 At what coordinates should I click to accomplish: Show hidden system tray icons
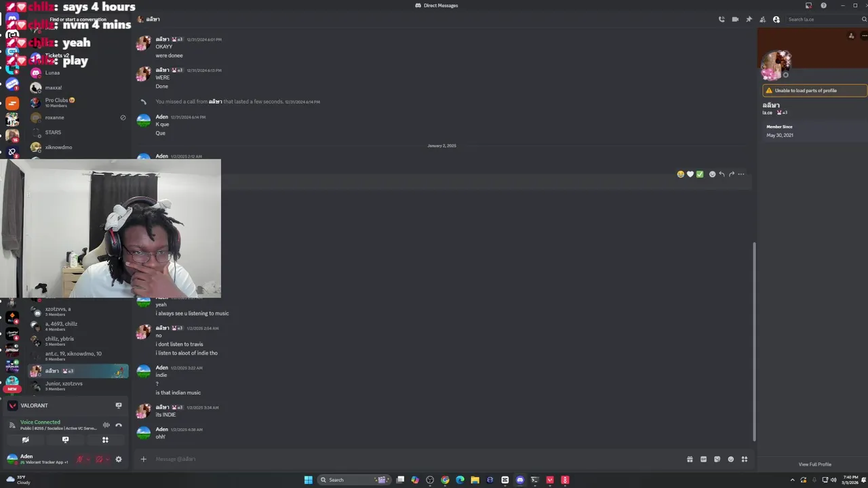click(x=792, y=480)
